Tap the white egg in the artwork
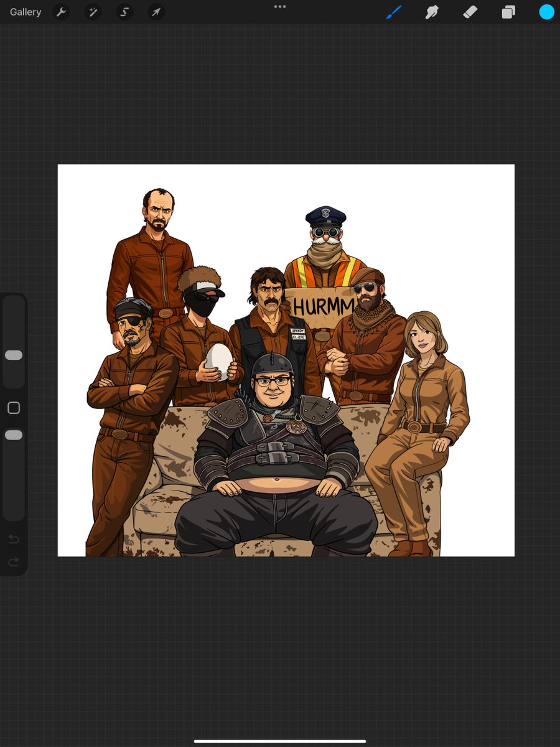This screenshot has height=747, width=560. (x=219, y=361)
